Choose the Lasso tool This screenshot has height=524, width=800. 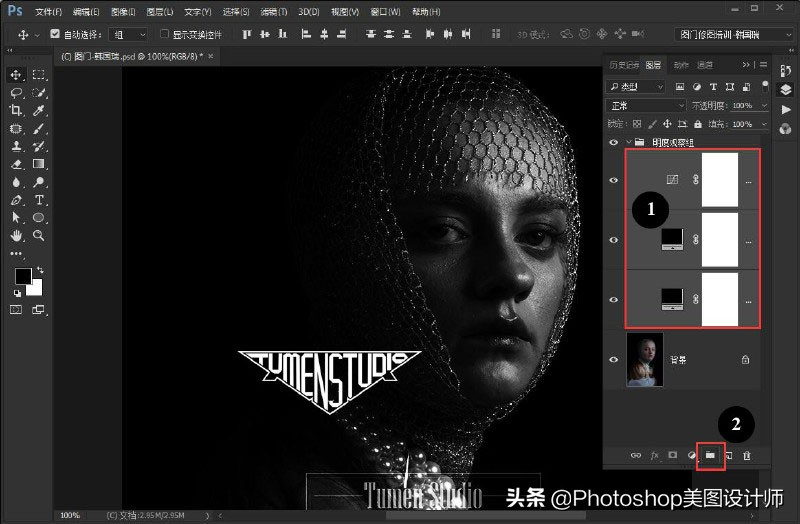(16, 92)
